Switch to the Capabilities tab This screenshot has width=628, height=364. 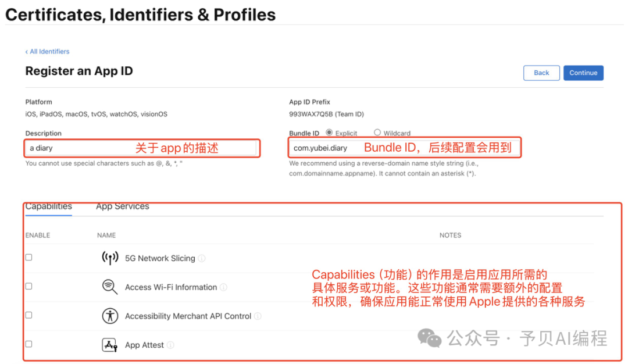click(49, 206)
